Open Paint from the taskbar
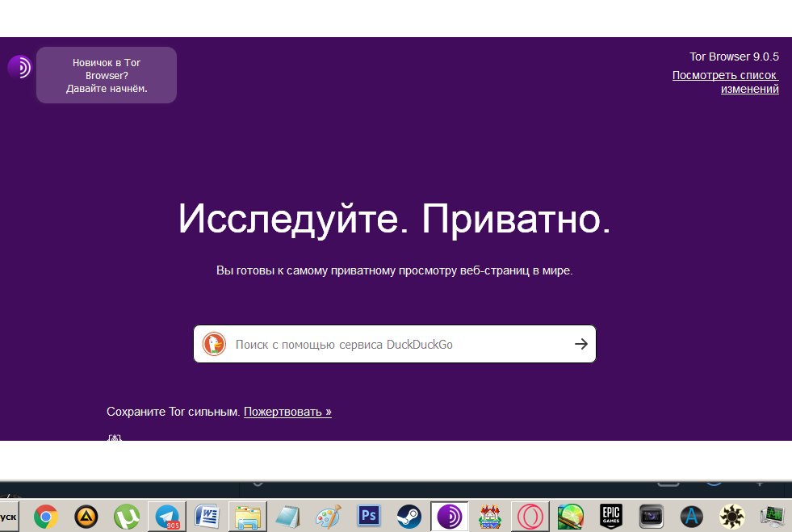This screenshot has width=792, height=532. click(x=329, y=517)
